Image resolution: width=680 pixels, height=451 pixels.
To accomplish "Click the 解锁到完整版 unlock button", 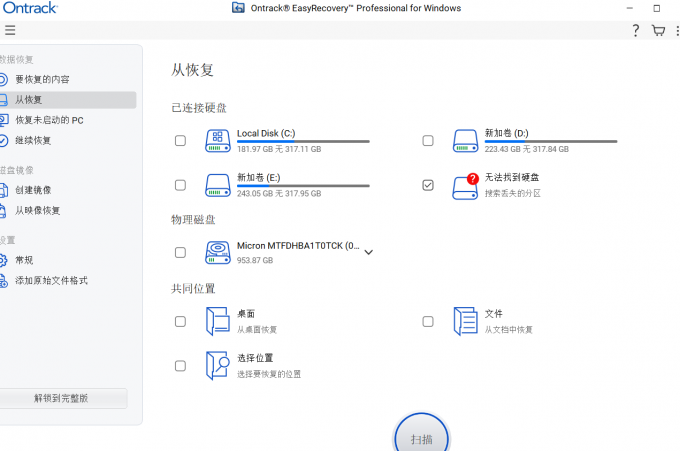I will click(62, 398).
